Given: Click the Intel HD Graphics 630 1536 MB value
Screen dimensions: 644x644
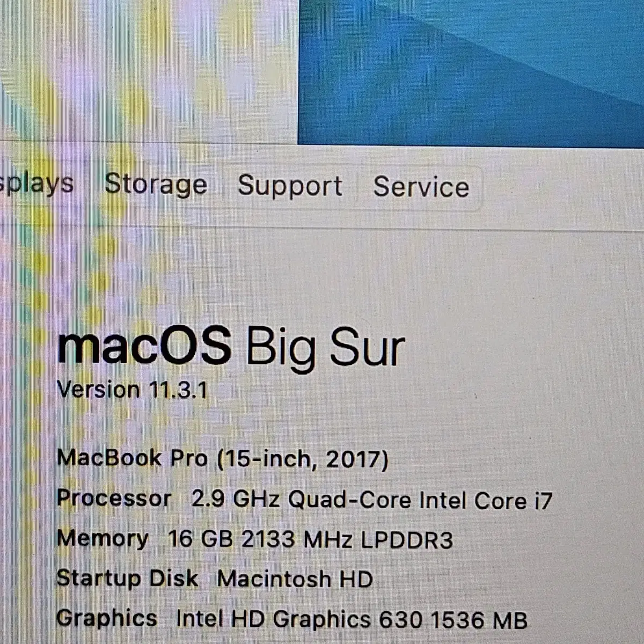Looking at the screenshot, I should pos(352,620).
